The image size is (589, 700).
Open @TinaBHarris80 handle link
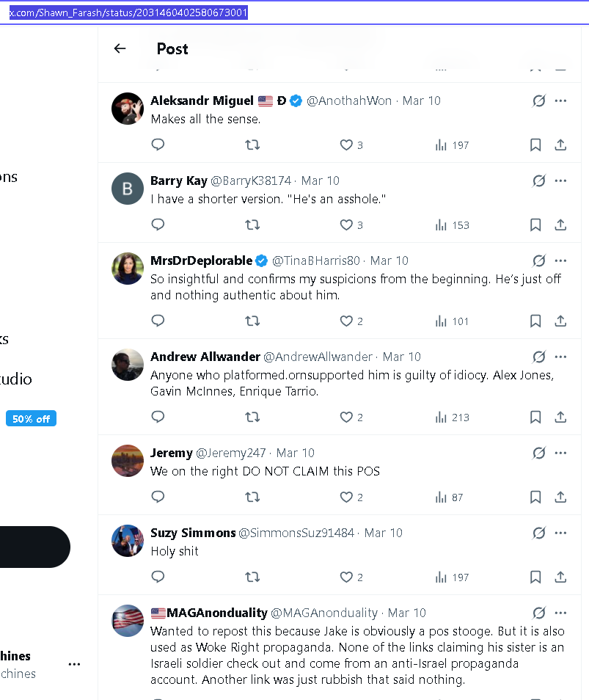(316, 260)
